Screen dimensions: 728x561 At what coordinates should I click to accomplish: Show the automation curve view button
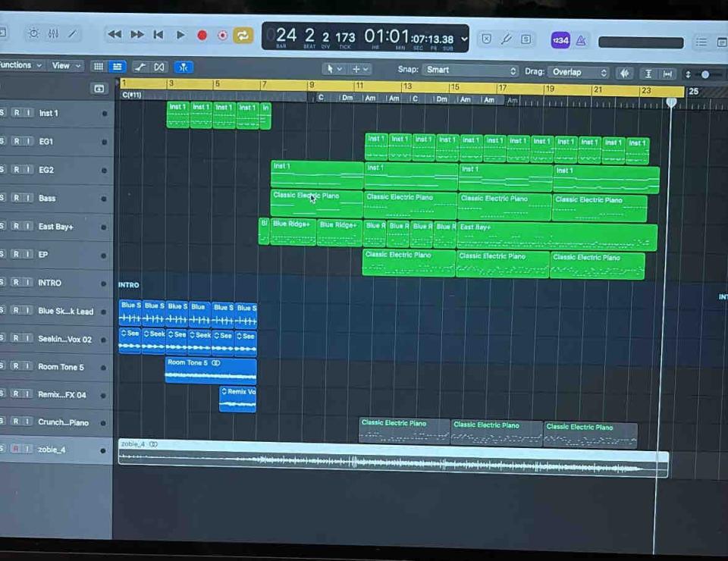140,67
